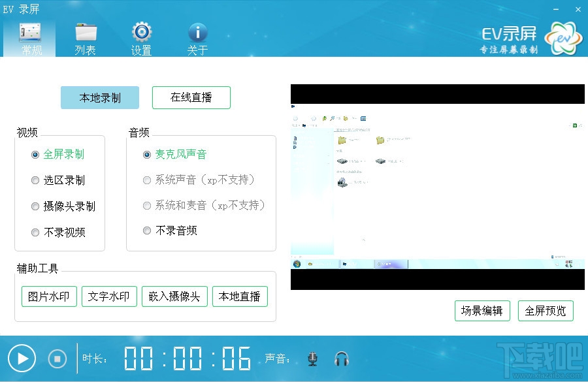Viewport: 588px width, 382px height.
Task: Choose 摄像头录制 camera recording
Action: tap(63, 206)
